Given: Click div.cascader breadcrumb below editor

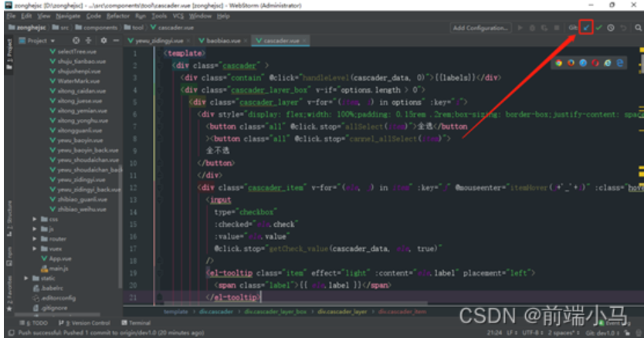Looking at the screenshot, I should (216, 312).
